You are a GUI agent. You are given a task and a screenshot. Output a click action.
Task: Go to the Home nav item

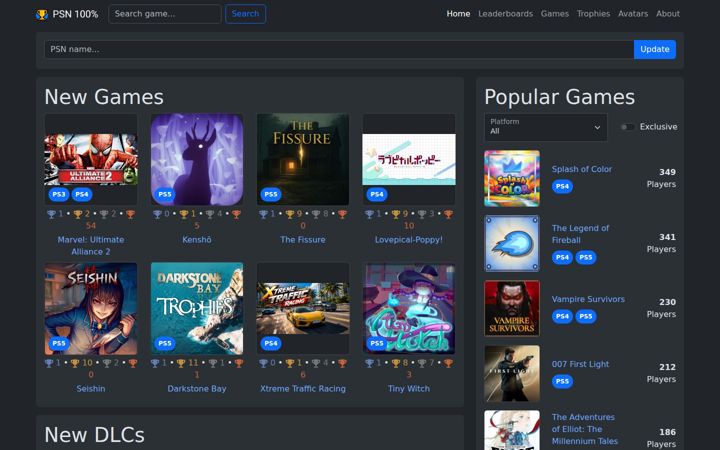458,14
